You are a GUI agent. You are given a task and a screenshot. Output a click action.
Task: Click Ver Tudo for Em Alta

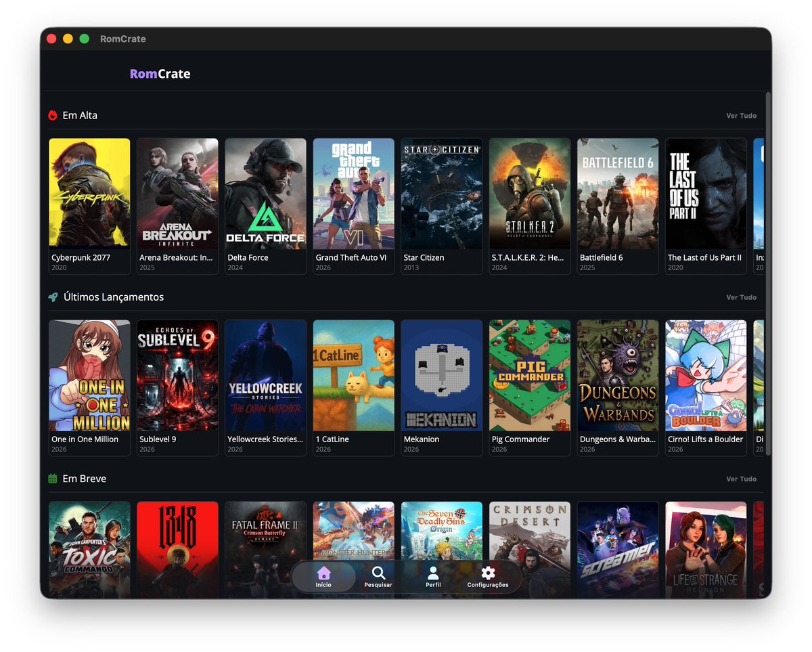[742, 116]
